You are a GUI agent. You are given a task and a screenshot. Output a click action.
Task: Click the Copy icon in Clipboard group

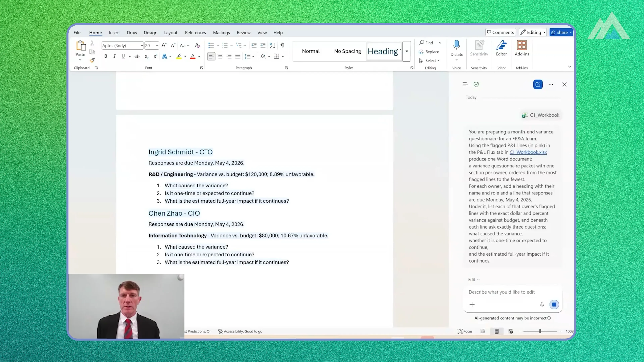tap(92, 52)
